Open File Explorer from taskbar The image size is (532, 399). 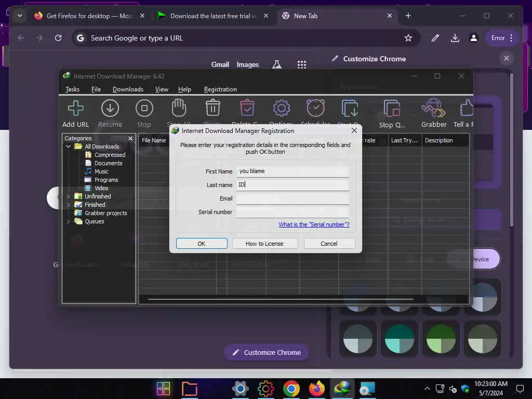click(189, 389)
